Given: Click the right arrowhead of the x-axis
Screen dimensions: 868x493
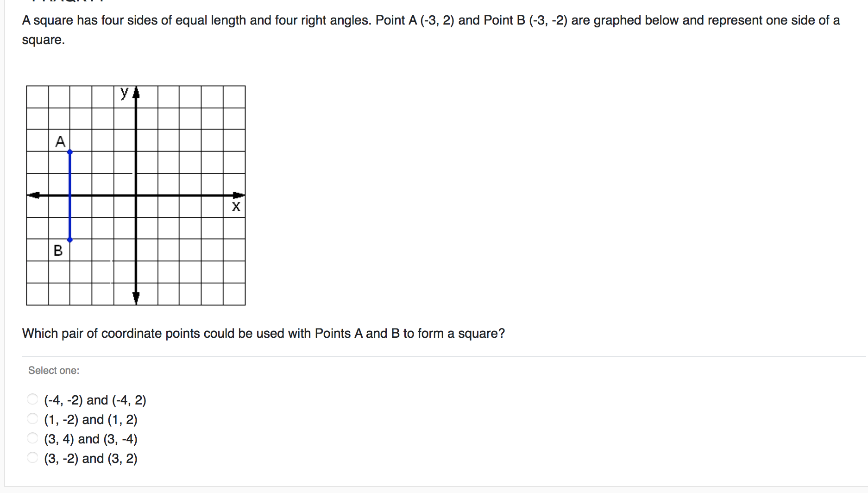Looking at the screenshot, I should coord(238,195).
